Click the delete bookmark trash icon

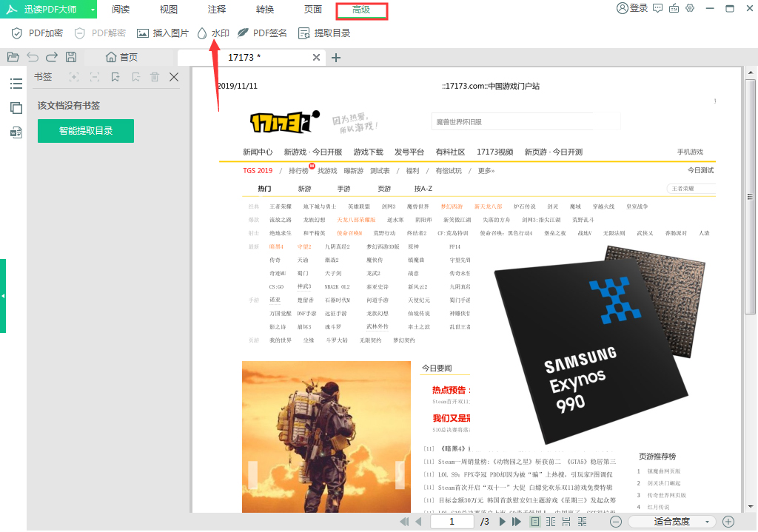(154, 76)
